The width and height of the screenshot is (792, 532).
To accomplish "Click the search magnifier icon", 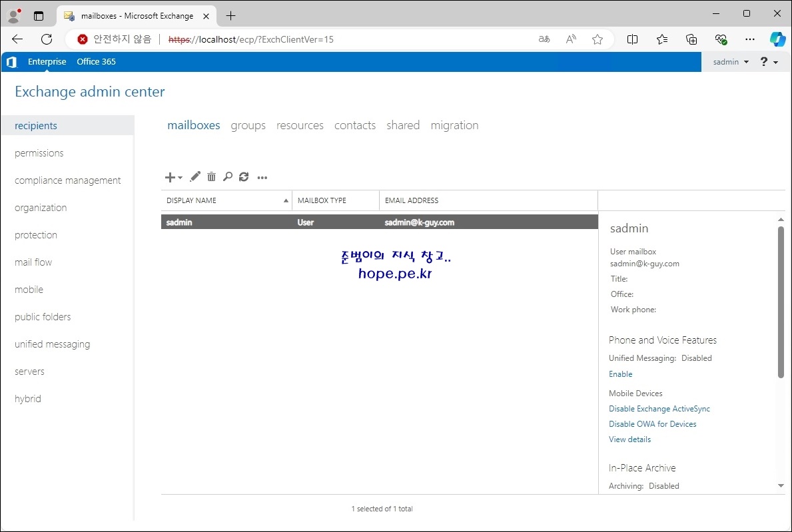I will click(228, 176).
